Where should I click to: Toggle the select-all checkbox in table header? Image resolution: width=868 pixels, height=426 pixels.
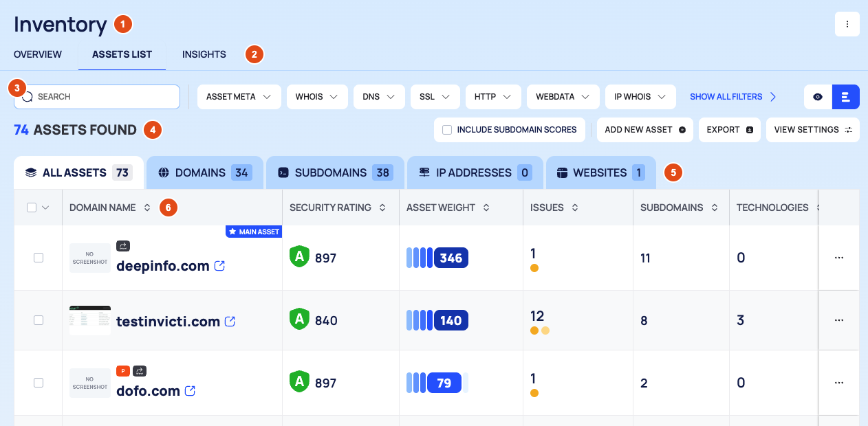(32, 208)
